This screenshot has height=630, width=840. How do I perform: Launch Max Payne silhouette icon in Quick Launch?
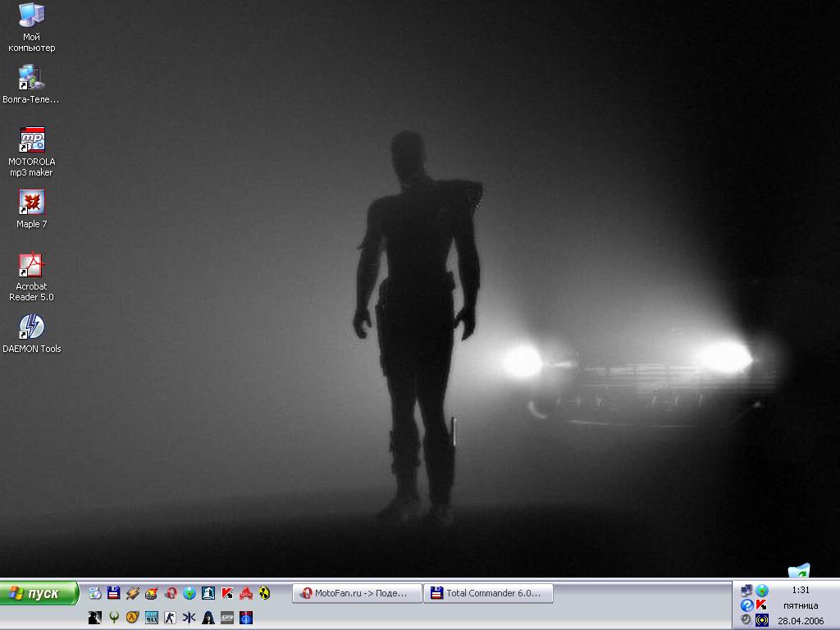[x=95, y=618]
